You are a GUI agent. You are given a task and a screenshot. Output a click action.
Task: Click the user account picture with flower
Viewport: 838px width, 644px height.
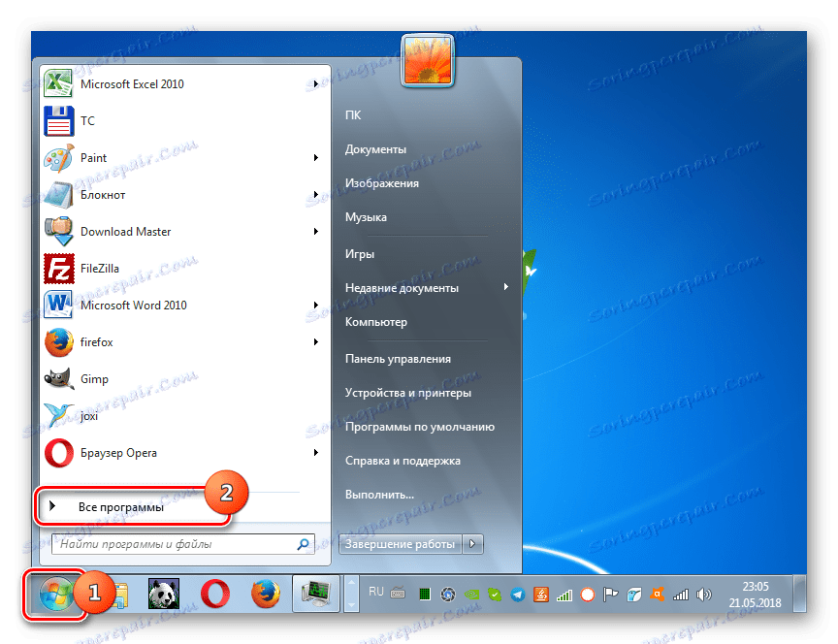tap(427, 60)
